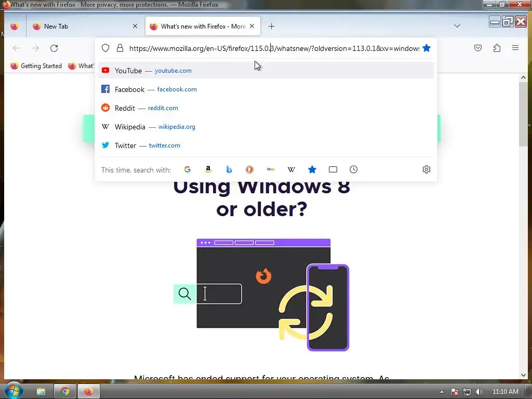Click Firefox taskbar button
The height and width of the screenshot is (399, 532).
point(88,391)
